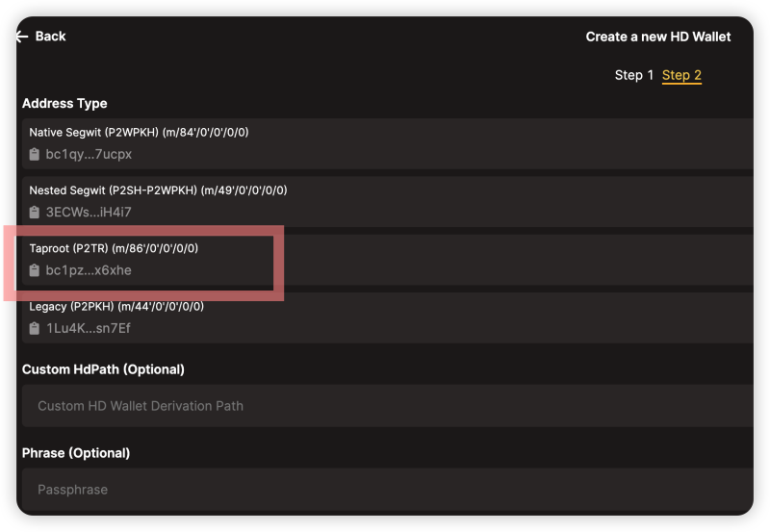Viewport: 770px width, 532px height.
Task: Click the bc1pz...x6xhe address text
Action: pyautogui.click(x=89, y=270)
